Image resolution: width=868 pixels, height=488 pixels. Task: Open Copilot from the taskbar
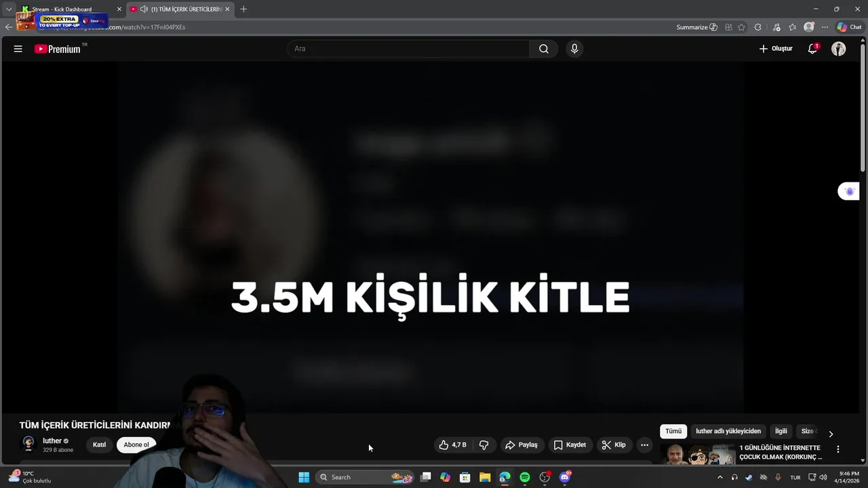tap(445, 477)
